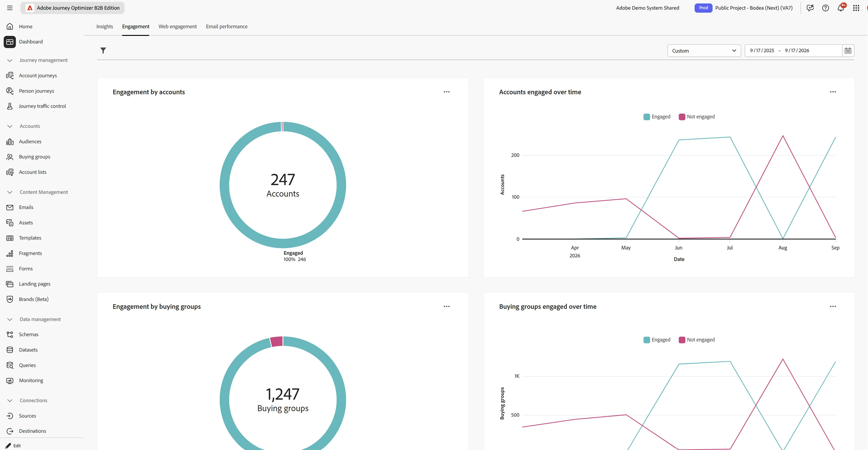Image resolution: width=868 pixels, height=450 pixels.
Task: Open the app switcher grid icon
Action: point(856,8)
